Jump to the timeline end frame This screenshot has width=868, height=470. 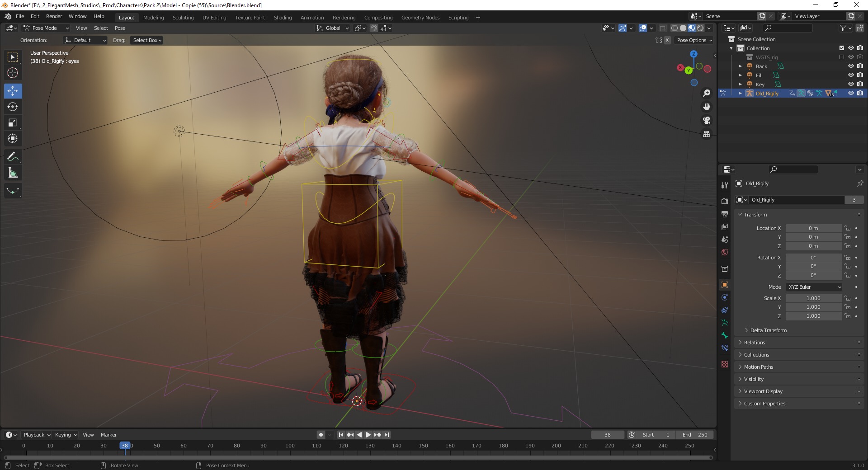pyautogui.click(x=387, y=435)
